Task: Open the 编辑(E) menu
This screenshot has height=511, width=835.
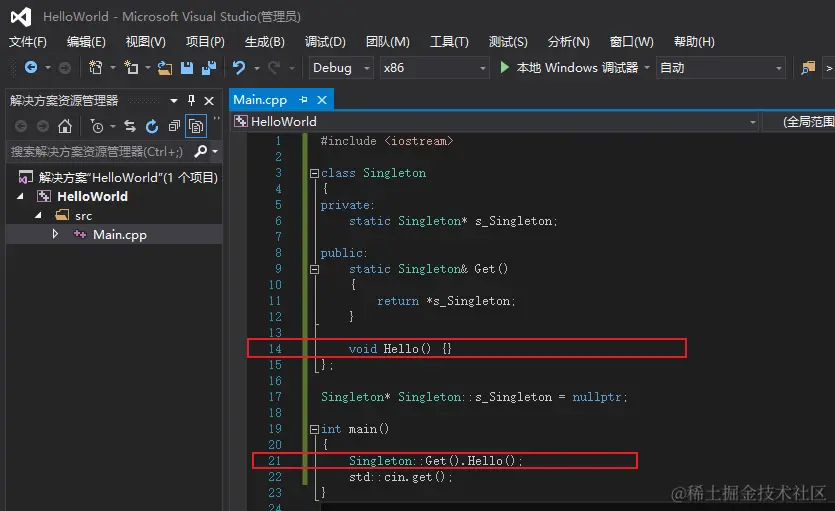Action: tap(86, 42)
